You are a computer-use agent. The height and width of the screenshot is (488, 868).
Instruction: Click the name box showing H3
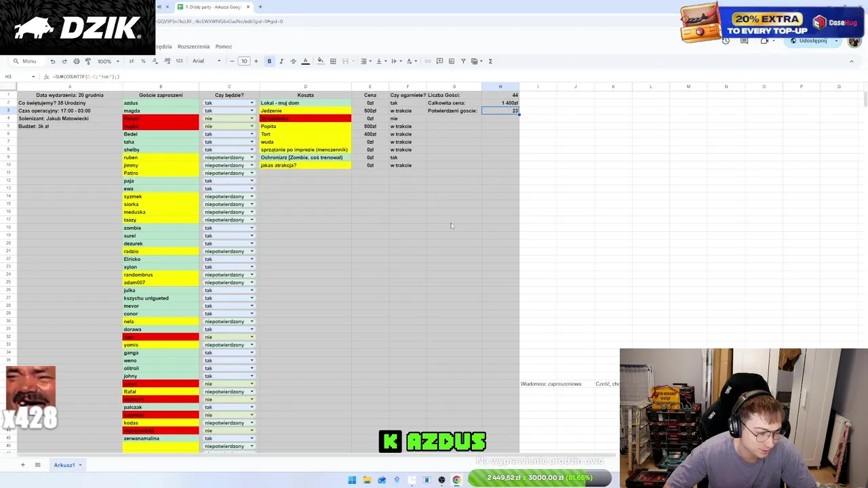[x=19, y=77]
